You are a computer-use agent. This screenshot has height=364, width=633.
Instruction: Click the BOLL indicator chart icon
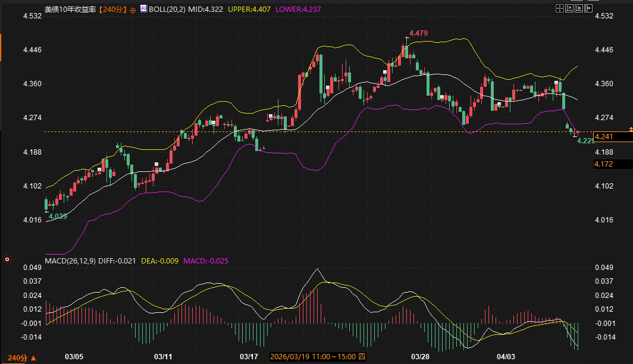(143, 8)
